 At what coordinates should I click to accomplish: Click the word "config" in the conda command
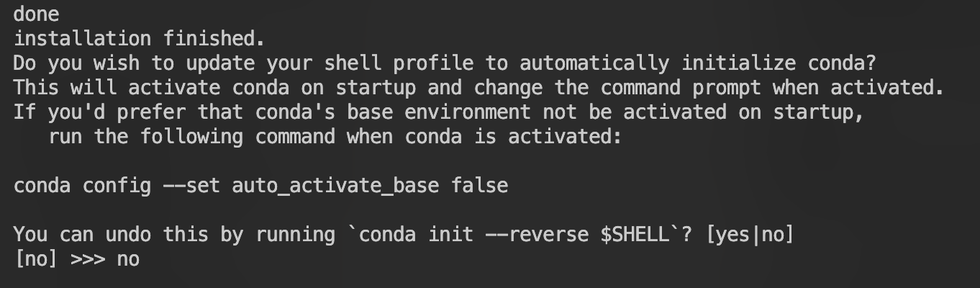tap(117, 186)
